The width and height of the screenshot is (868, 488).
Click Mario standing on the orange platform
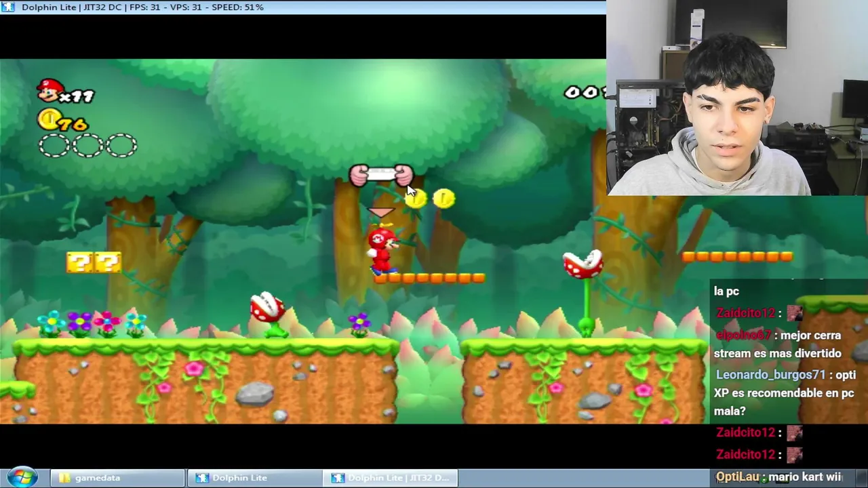[x=382, y=251]
